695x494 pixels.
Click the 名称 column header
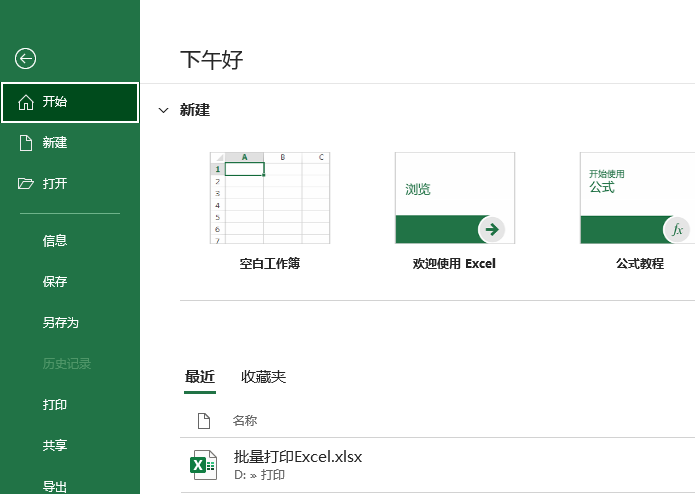pos(245,420)
